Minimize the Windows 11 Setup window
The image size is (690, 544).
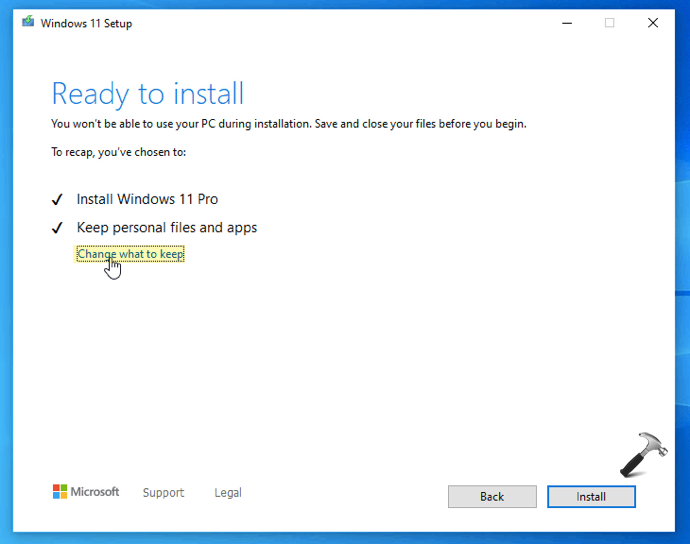tap(567, 23)
